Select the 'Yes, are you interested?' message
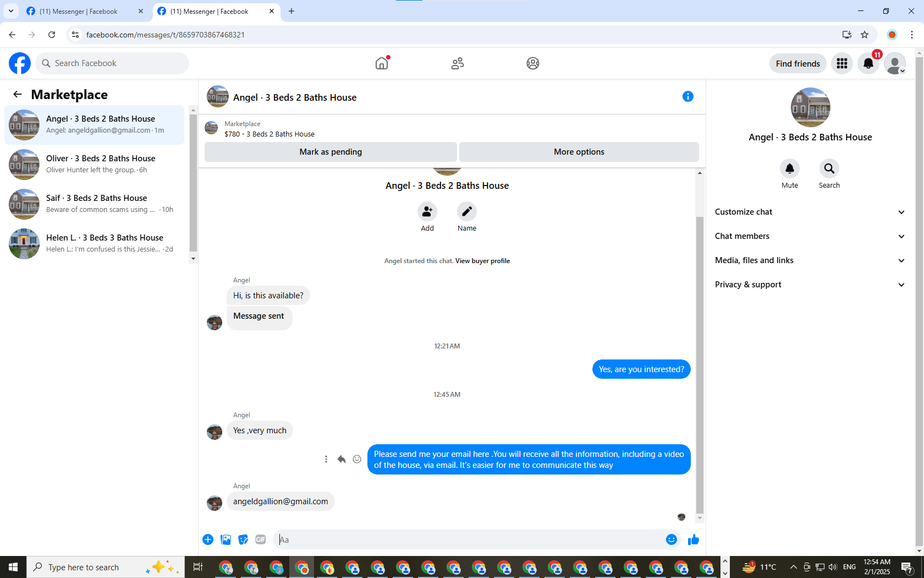 coord(641,369)
